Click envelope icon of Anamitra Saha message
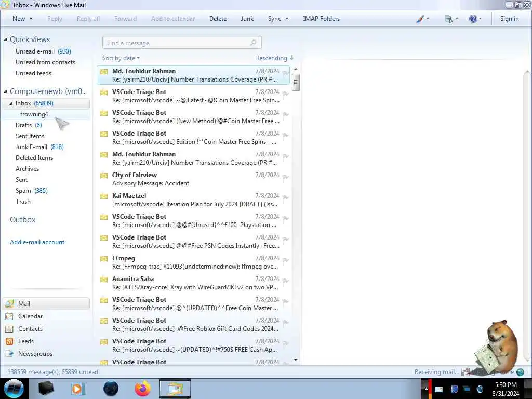The image size is (532, 399). pos(104,279)
